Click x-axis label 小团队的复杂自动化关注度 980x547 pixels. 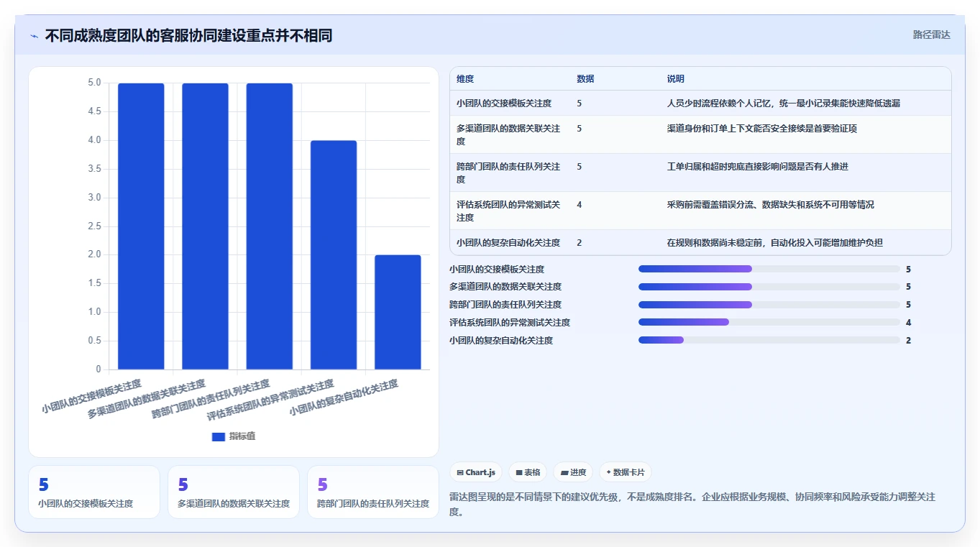(x=344, y=398)
